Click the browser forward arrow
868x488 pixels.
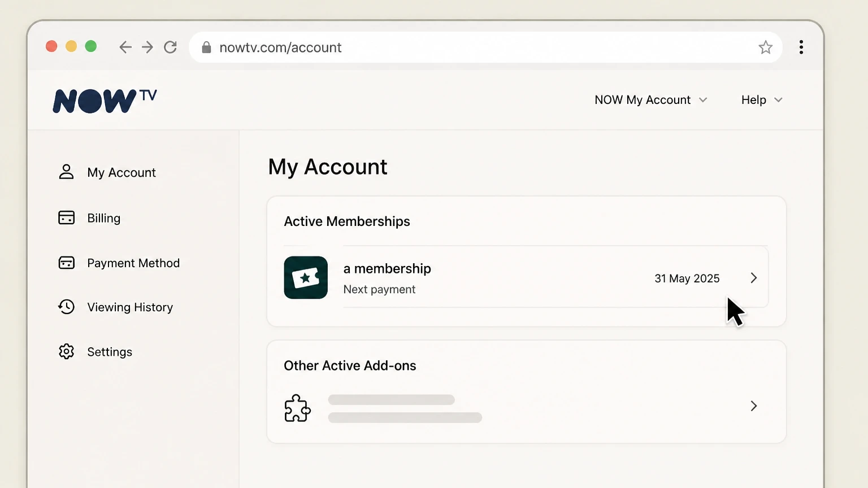click(x=147, y=47)
